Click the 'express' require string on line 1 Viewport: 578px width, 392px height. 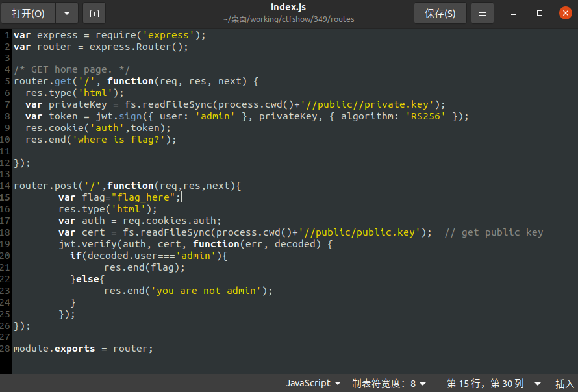point(168,35)
